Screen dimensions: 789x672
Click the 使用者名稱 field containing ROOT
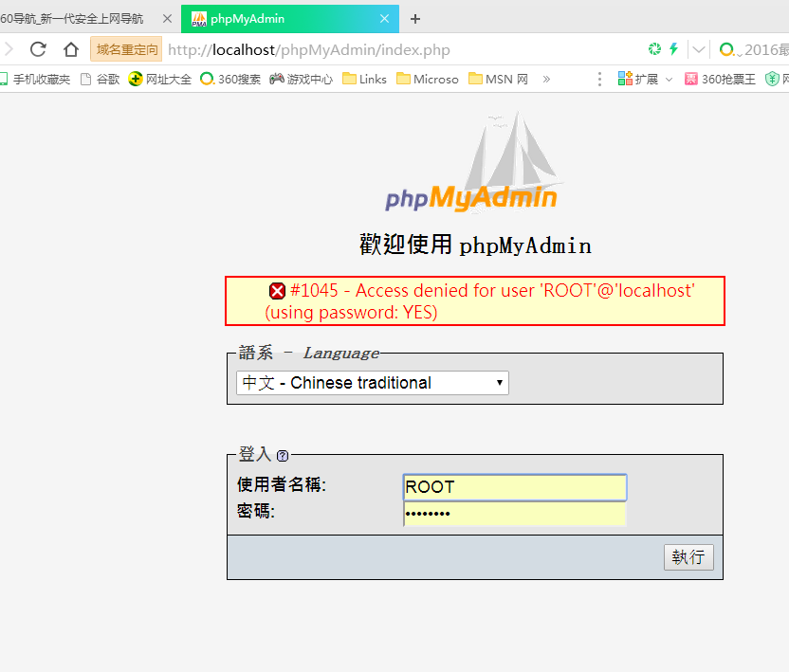(x=515, y=487)
